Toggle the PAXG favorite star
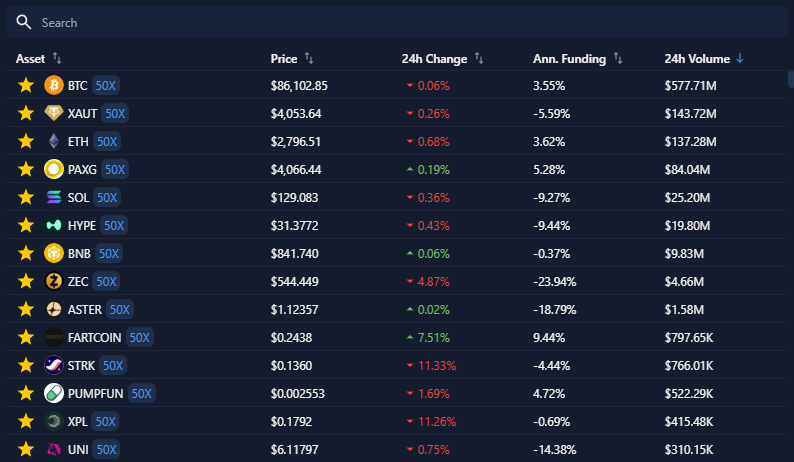The height and width of the screenshot is (462, 794). 26,169
